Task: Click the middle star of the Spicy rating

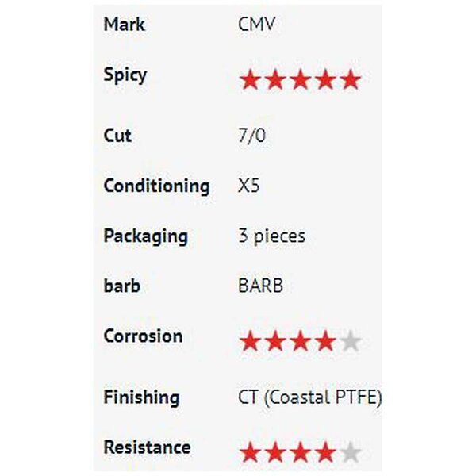Action: (300, 80)
